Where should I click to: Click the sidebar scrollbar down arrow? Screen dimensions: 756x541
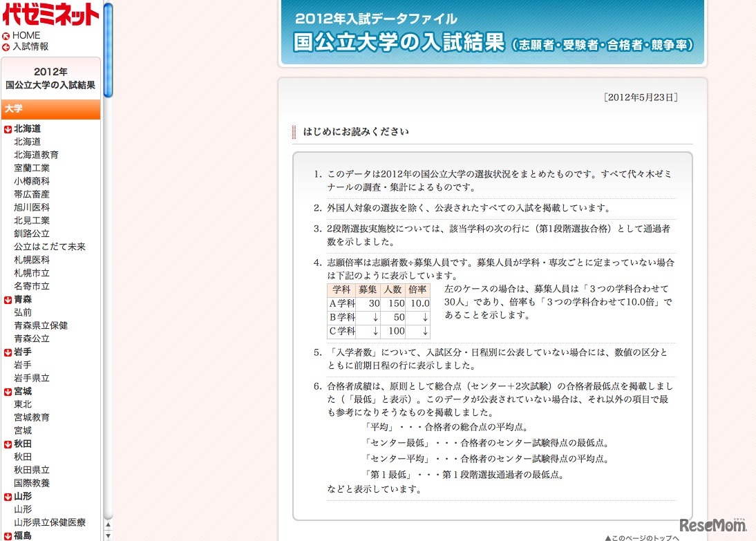(108, 535)
